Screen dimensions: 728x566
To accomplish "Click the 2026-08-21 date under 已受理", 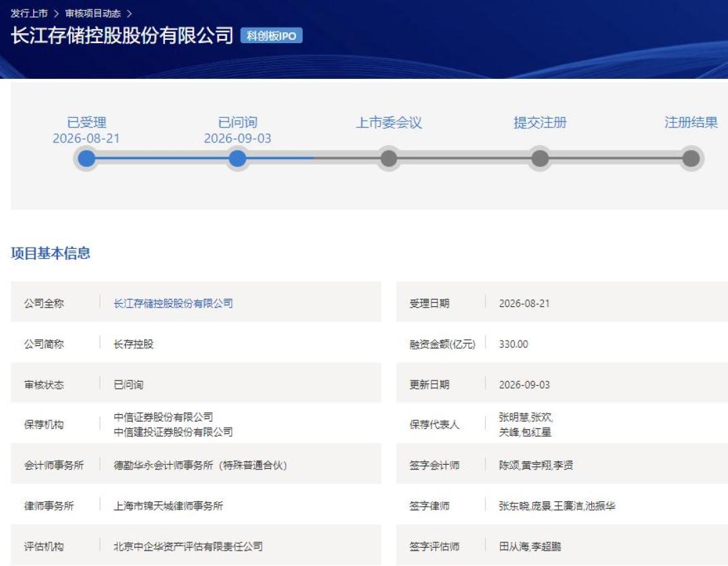I will point(86,138).
